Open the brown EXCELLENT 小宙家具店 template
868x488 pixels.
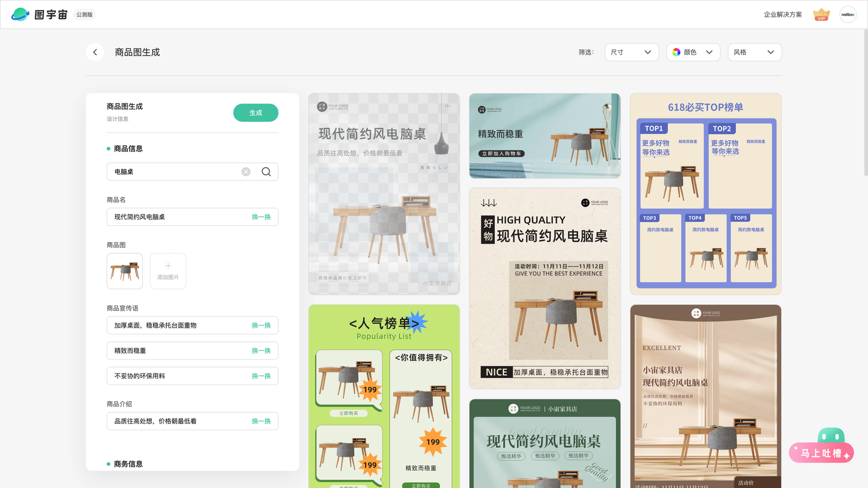tap(706, 396)
